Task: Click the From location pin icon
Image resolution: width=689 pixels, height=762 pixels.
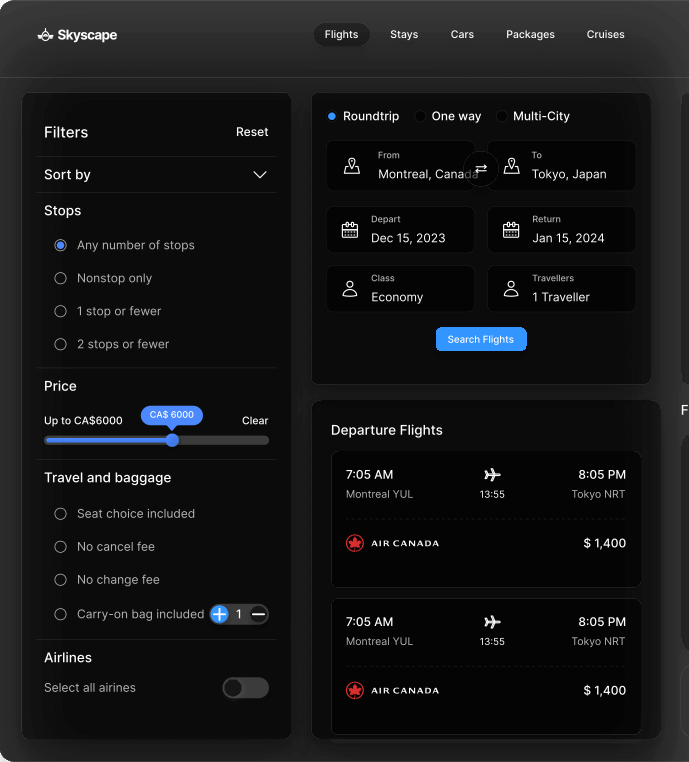Action: coord(351,165)
